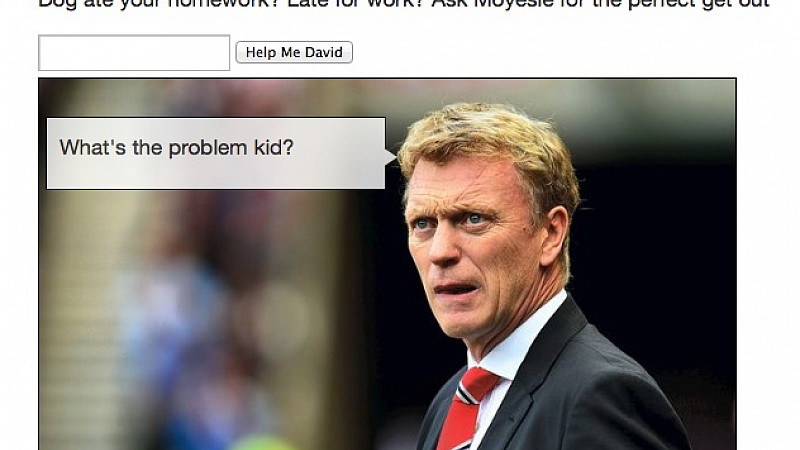The height and width of the screenshot is (450, 800).
Task: Click the word 'problem' in the bubble
Action: click(x=208, y=148)
